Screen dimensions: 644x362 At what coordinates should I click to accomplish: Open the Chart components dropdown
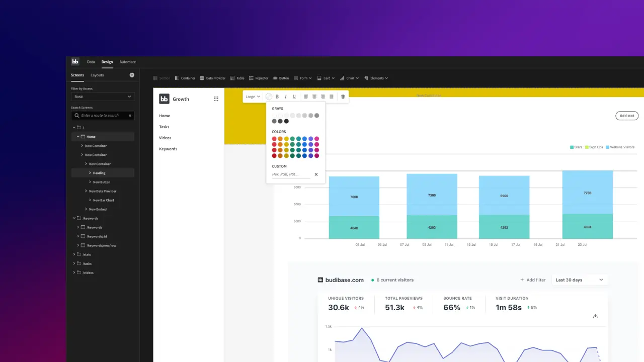click(349, 78)
